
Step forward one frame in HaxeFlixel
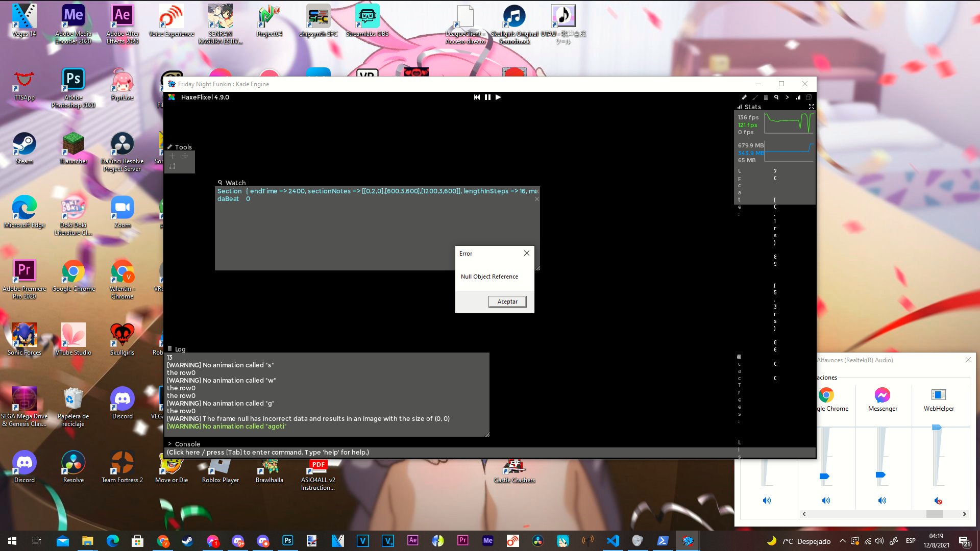tap(499, 97)
